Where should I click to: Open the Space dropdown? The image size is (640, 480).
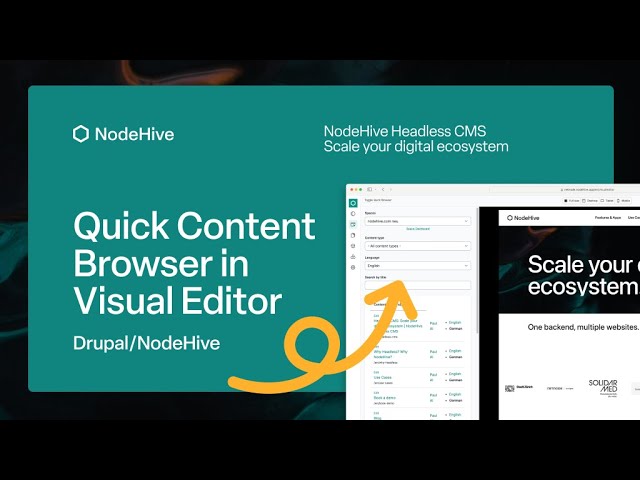click(x=418, y=221)
